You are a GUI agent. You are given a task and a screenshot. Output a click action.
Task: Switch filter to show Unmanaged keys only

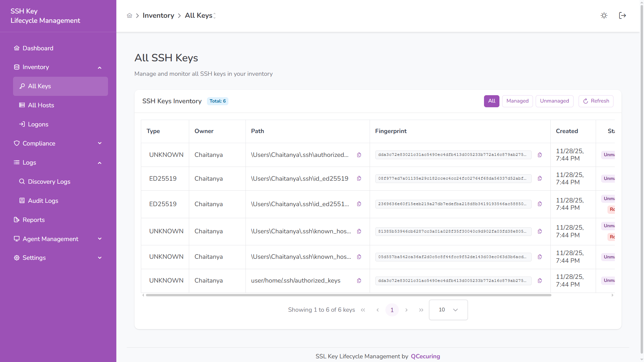554,101
